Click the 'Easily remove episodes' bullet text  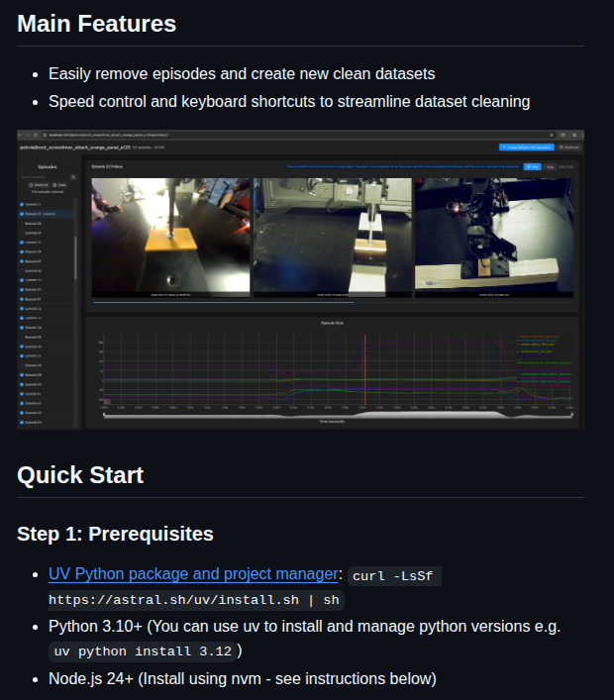[242, 73]
